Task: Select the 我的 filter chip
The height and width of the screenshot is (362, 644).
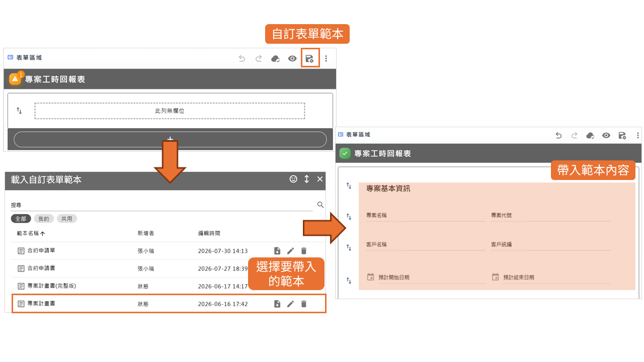Action: pos(44,219)
